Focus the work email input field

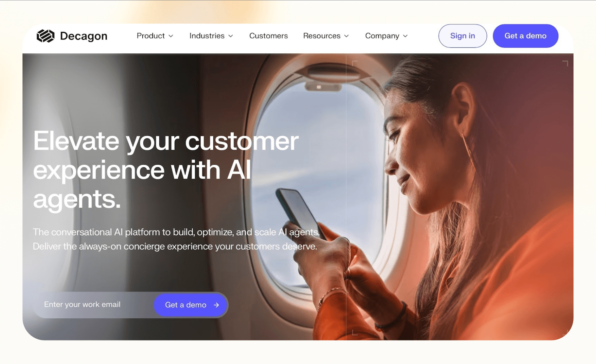(x=93, y=305)
